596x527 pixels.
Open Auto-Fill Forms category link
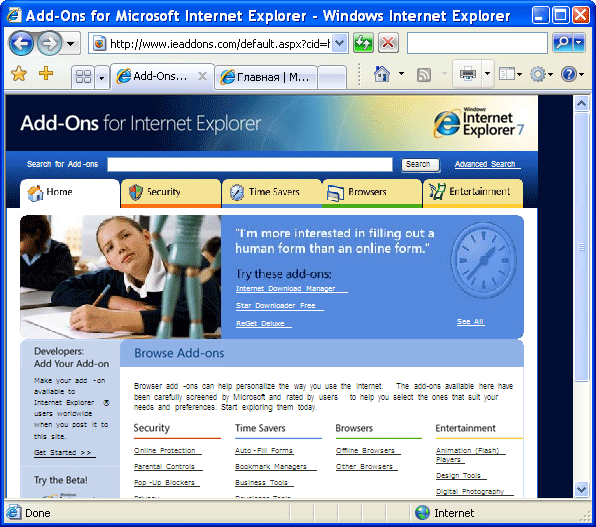coord(264,451)
